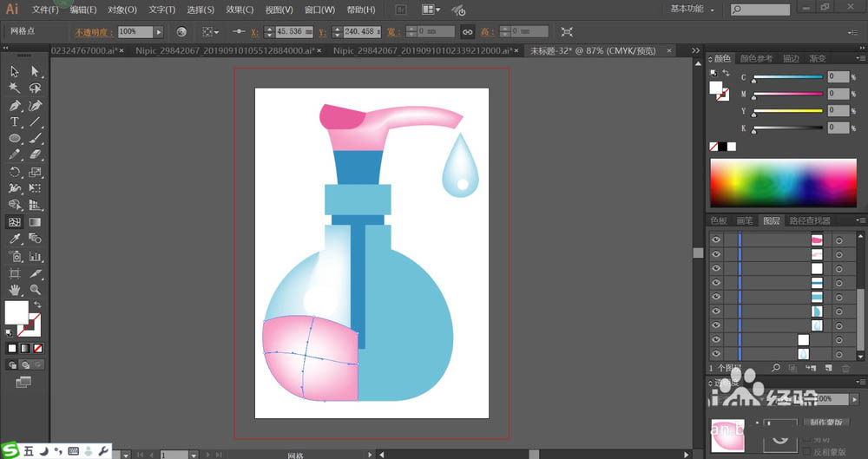This screenshot has width=868, height=459.
Task: Click the Yellow (Y) slider track
Action: 788,111
